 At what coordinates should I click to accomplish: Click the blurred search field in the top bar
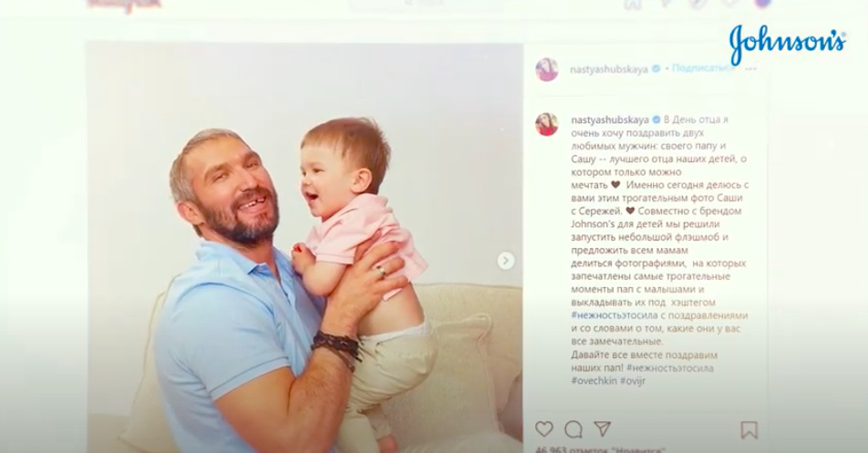pyautogui.click(x=427, y=3)
